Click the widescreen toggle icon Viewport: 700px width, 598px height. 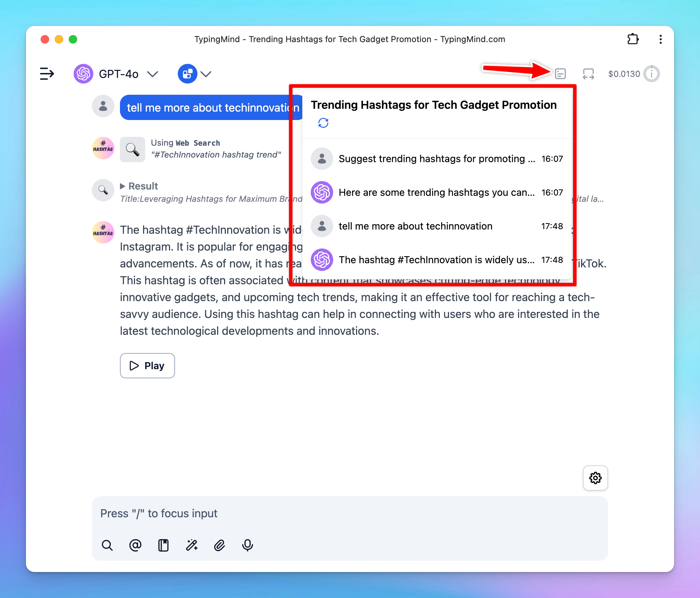coord(588,74)
